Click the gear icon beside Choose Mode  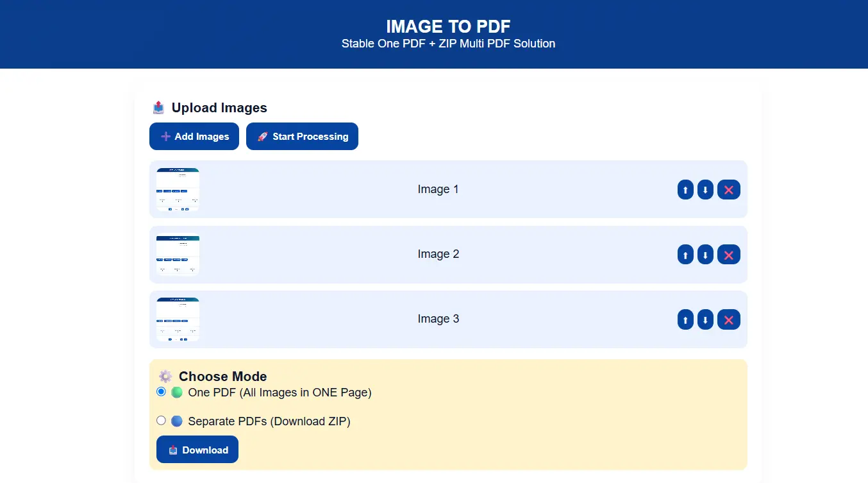[165, 377]
